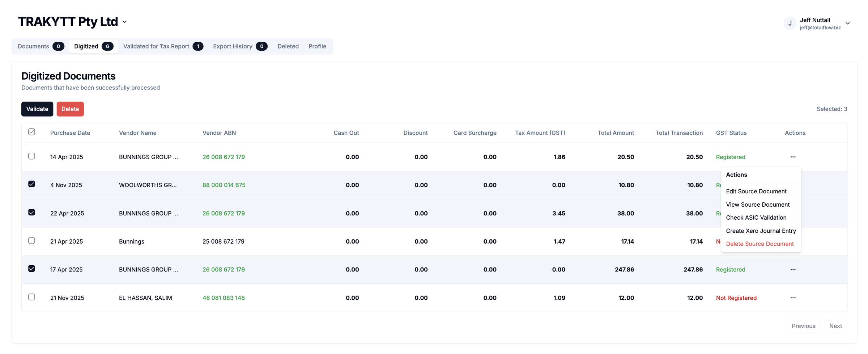
Task: Select Create Xero Journal Entry option
Action: click(761, 231)
